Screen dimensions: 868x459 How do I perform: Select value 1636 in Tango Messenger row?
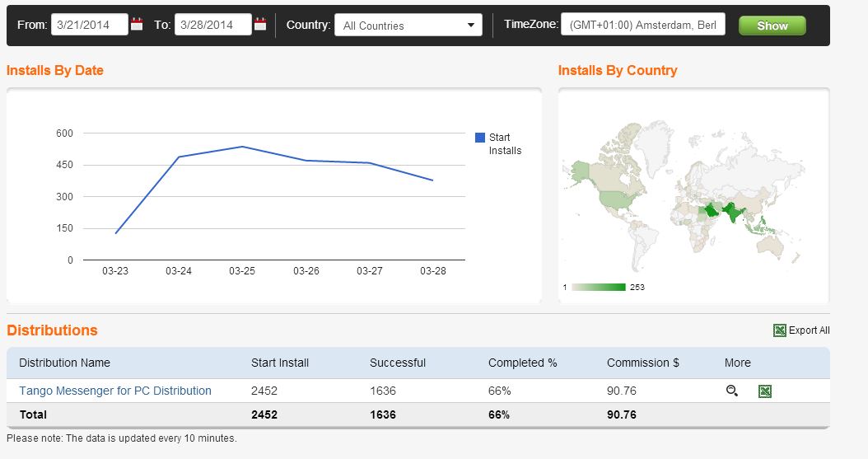[x=383, y=391]
